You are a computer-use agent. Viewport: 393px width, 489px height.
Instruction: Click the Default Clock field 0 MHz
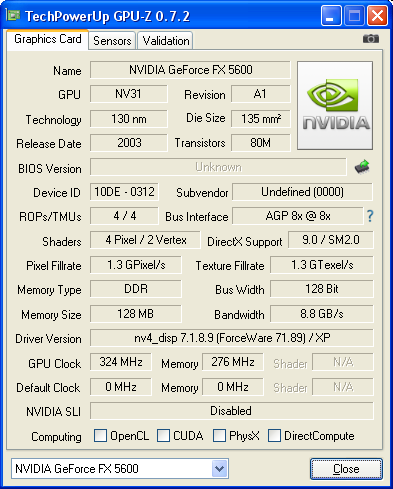point(121,387)
